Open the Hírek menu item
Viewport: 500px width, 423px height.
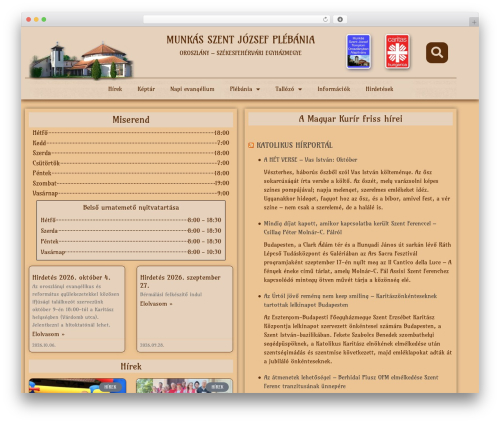tap(115, 89)
